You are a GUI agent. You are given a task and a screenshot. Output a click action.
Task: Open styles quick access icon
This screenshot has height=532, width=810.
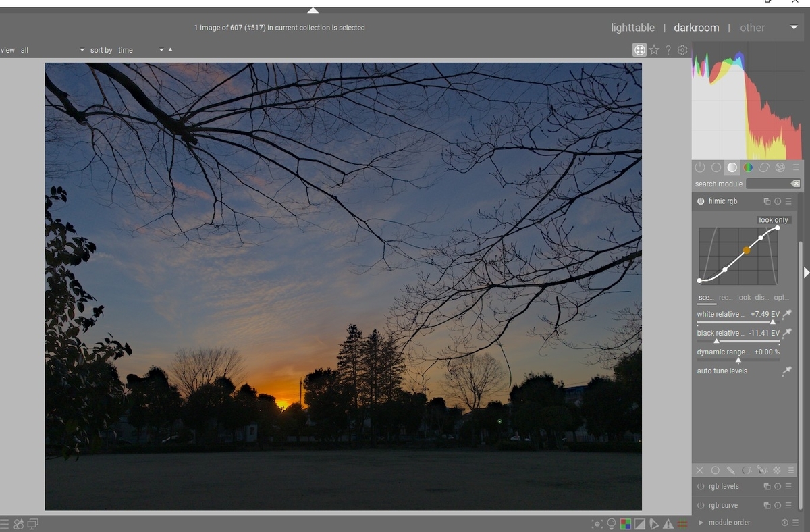[x=18, y=524]
